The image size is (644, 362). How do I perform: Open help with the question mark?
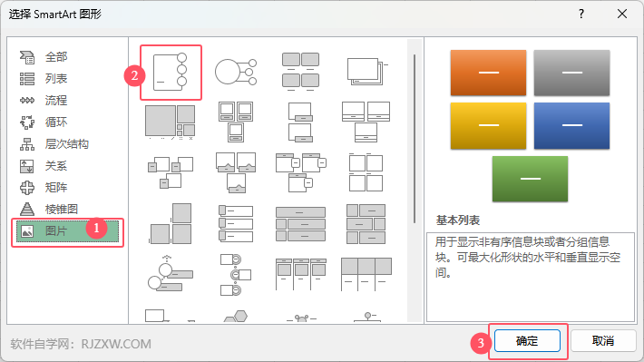point(581,14)
